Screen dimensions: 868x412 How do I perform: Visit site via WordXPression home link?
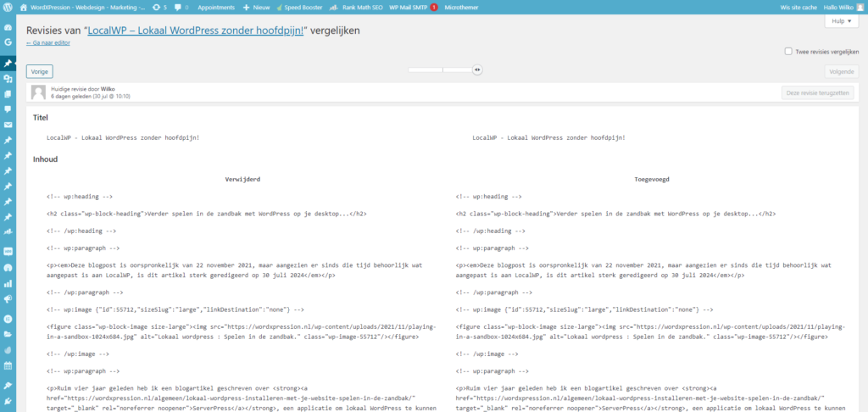tap(82, 8)
